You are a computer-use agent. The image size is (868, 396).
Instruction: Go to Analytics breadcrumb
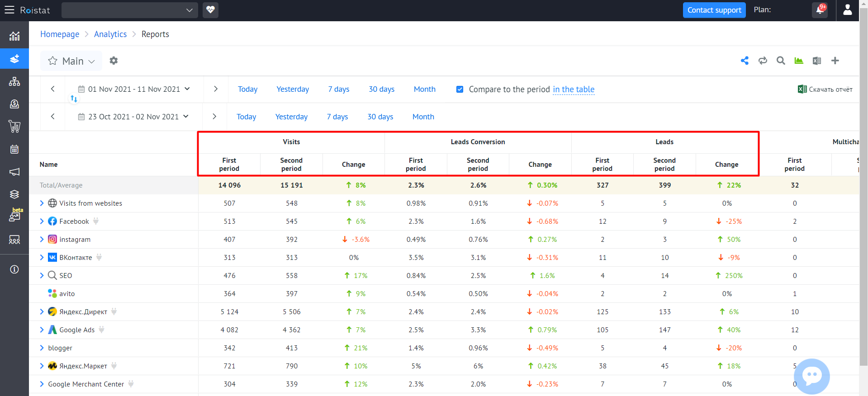(110, 34)
